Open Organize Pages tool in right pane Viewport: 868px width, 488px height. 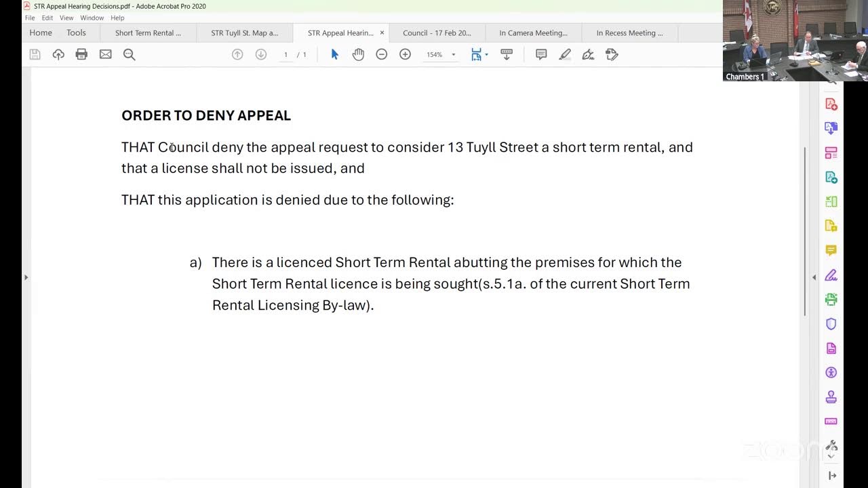pyautogui.click(x=831, y=152)
